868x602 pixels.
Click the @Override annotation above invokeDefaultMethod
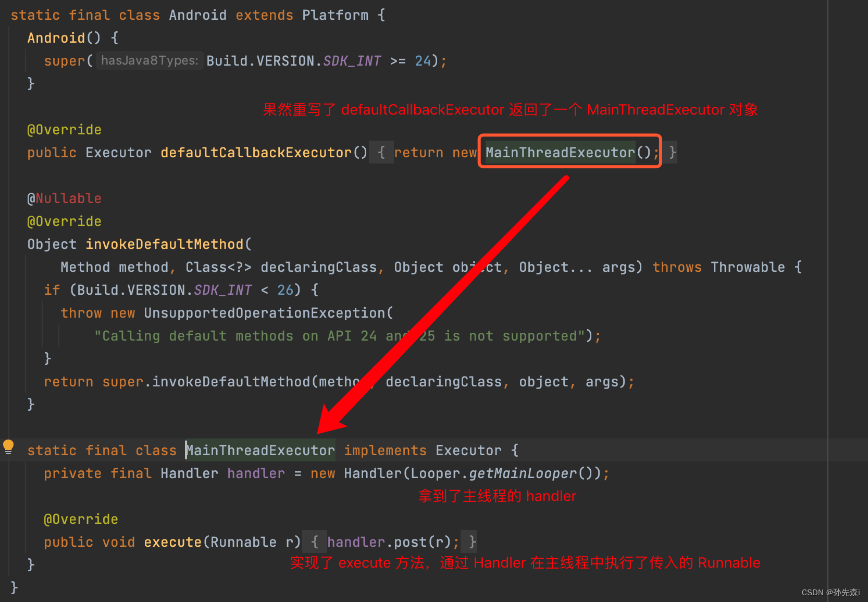pos(65,221)
